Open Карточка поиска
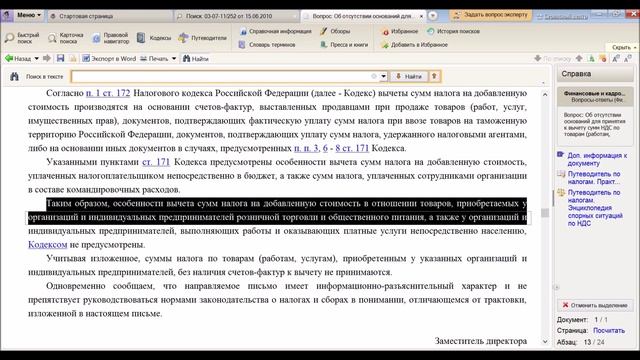This screenshot has height=360, width=640. click(x=66, y=38)
